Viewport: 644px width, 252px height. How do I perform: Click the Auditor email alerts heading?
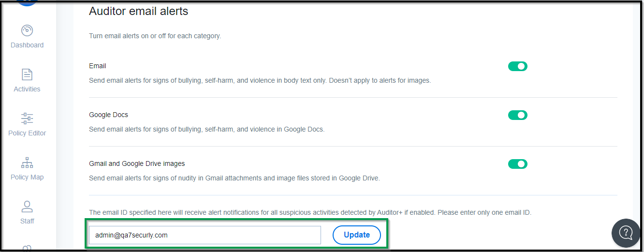coord(138,11)
